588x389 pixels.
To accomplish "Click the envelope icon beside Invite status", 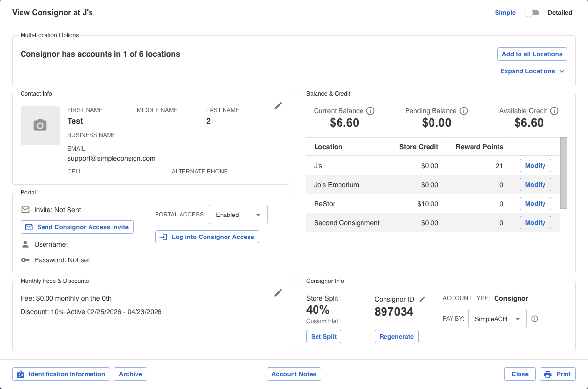I will (x=25, y=210).
